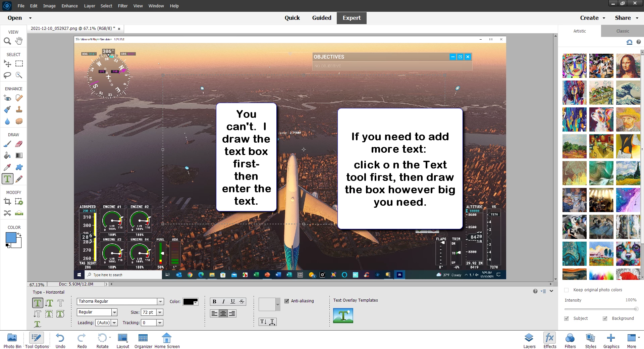Open the text style preset dropdown
The width and height of the screenshot is (644, 349).
coord(277,304)
